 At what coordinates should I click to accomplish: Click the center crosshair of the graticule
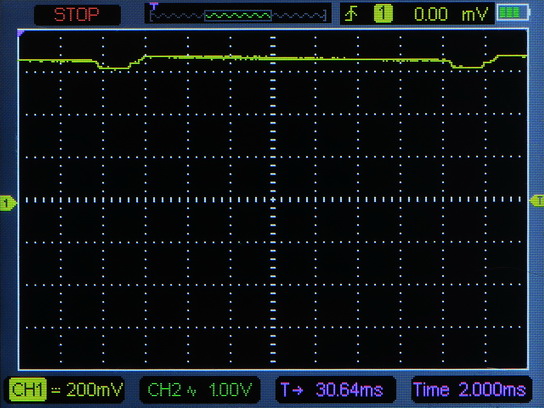(273, 199)
